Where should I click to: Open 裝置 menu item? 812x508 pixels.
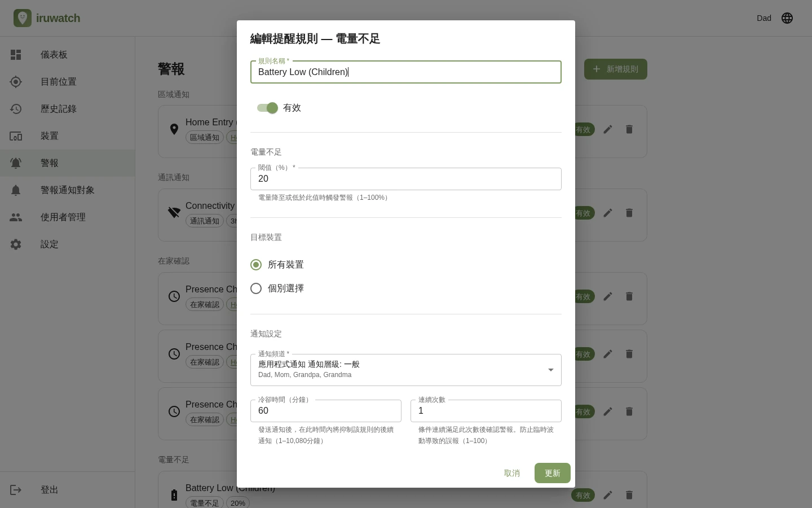click(68, 136)
